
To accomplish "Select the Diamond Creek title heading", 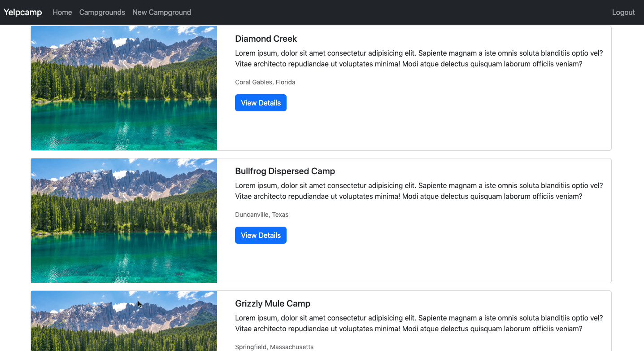I will [266, 39].
